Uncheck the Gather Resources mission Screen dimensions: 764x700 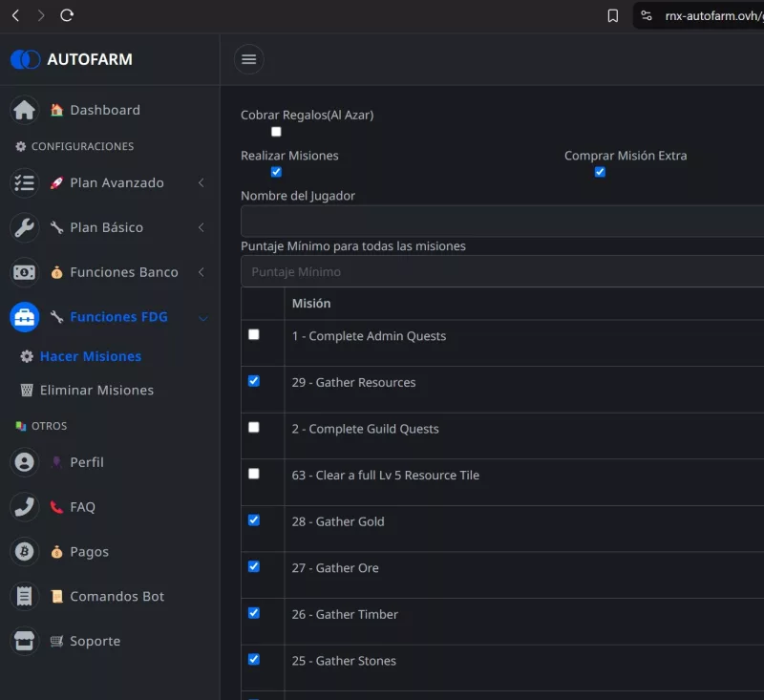[x=254, y=381]
